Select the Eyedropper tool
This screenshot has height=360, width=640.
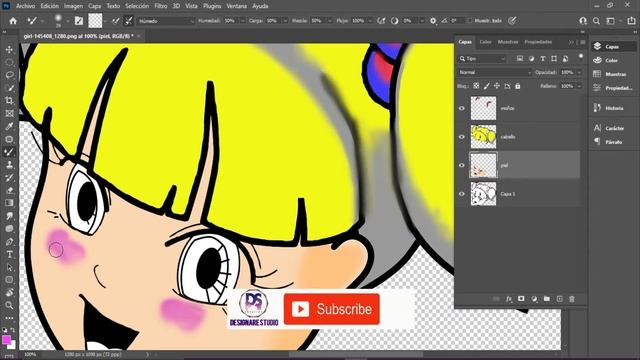(x=9, y=126)
